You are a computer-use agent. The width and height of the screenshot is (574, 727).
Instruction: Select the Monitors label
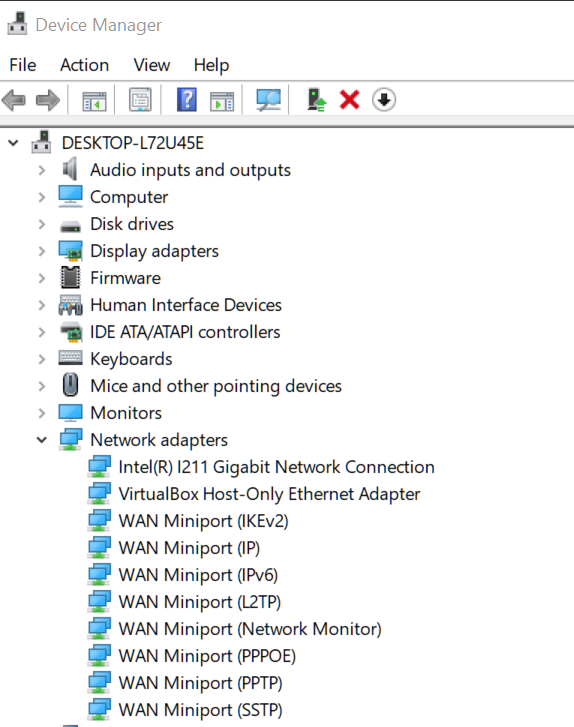coord(126,413)
